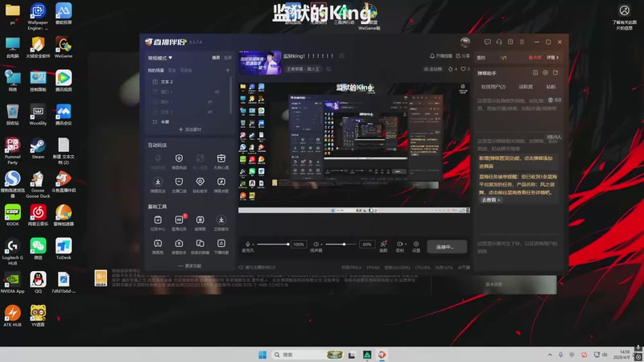Click 添加素材 to add source
This screenshot has width=644, height=362.
click(190, 130)
